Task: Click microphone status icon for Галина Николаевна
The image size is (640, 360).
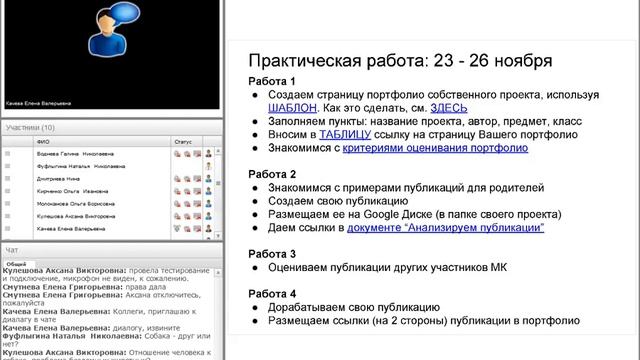Action: [x=178, y=154]
